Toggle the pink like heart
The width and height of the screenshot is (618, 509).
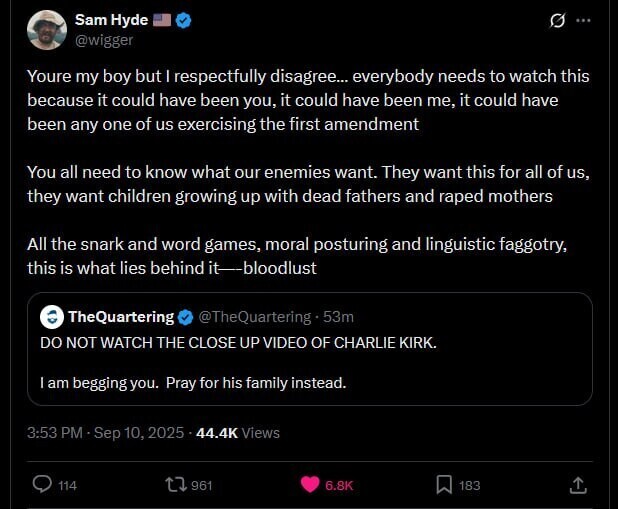coord(311,484)
